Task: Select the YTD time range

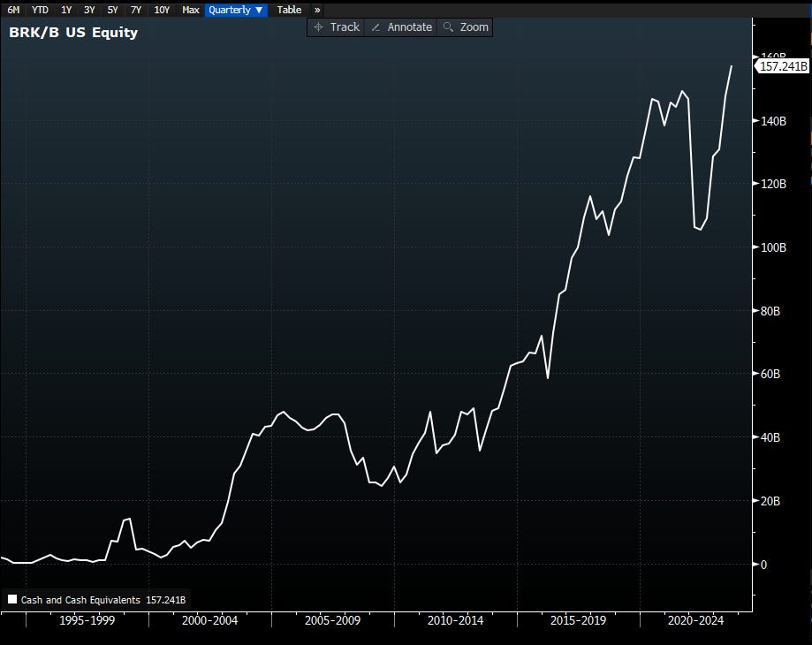Action: 40,10
